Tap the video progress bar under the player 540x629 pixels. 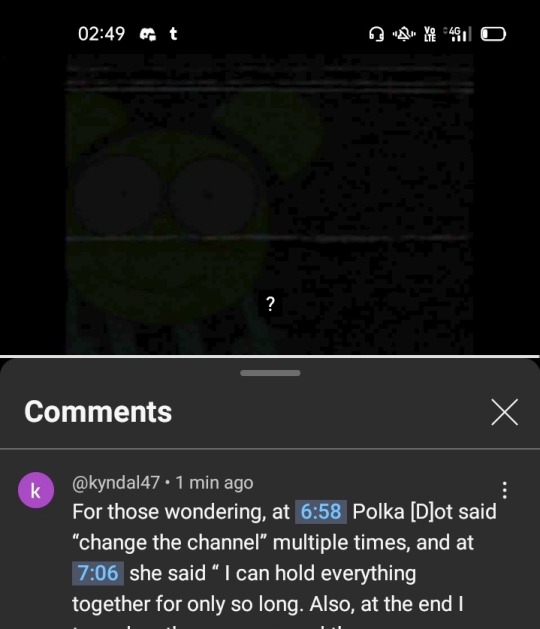click(270, 356)
